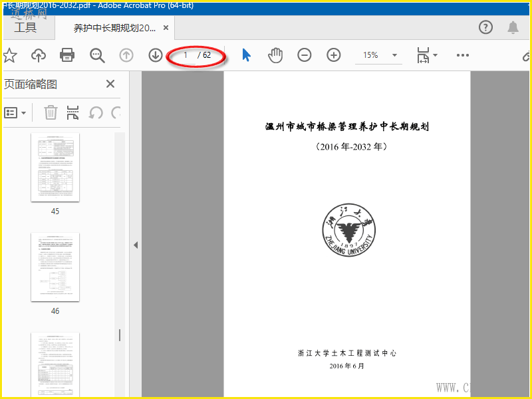
Task: Choose the hand pan tool
Action: [x=275, y=55]
